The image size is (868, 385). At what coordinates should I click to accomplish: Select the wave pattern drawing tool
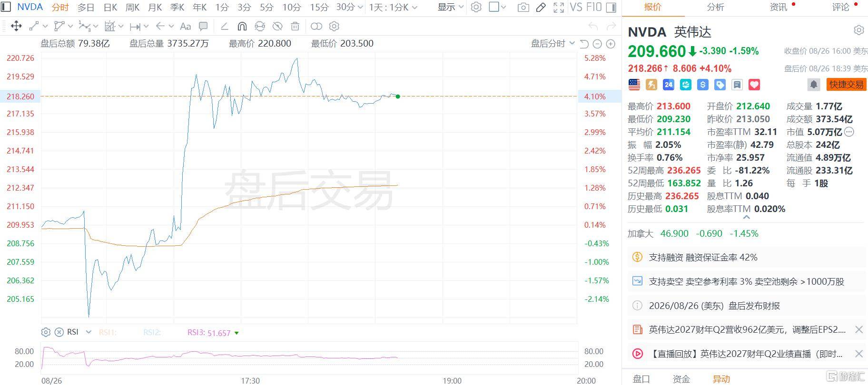pyautogui.click(x=84, y=26)
